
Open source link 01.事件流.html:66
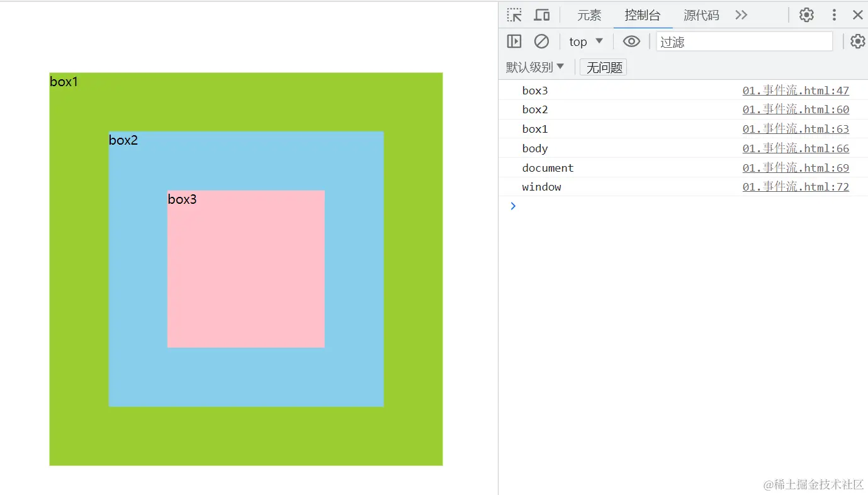pyautogui.click(x=796, y=148)
